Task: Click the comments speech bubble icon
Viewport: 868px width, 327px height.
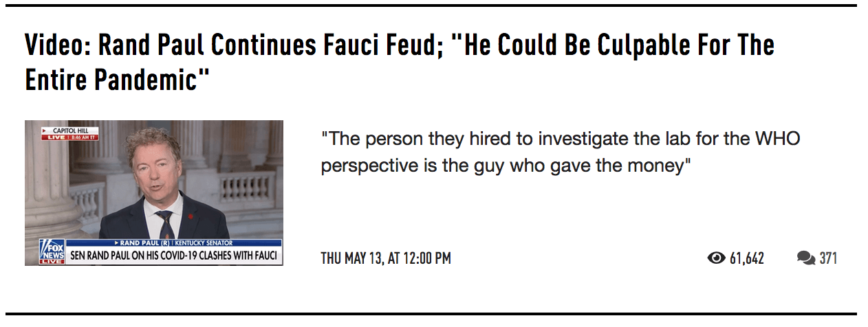Action: [x=806, y=258]
